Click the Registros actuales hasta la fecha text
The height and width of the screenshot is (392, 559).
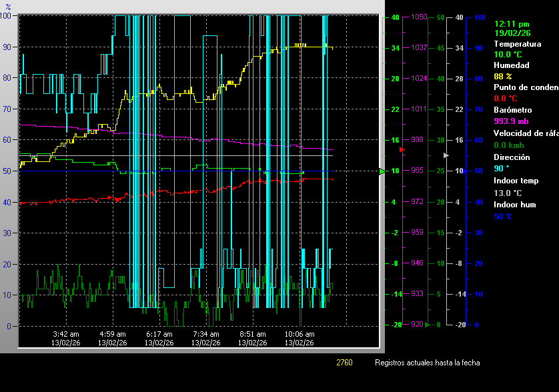coord(427,363)
